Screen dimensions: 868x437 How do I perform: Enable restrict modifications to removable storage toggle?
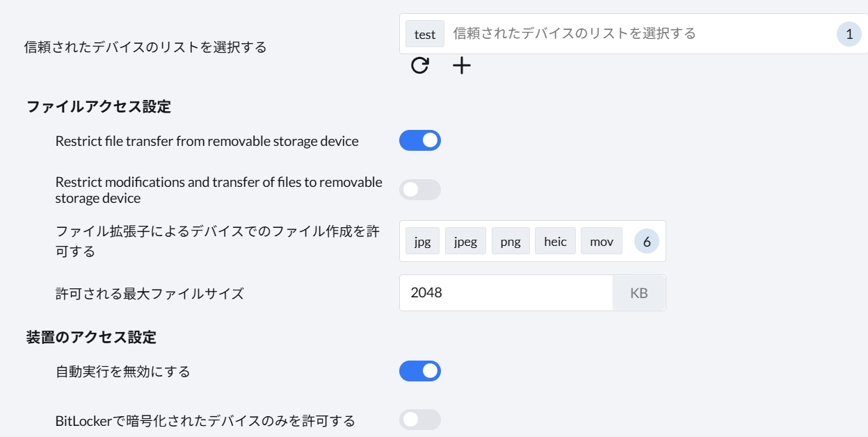pos(420,190)
